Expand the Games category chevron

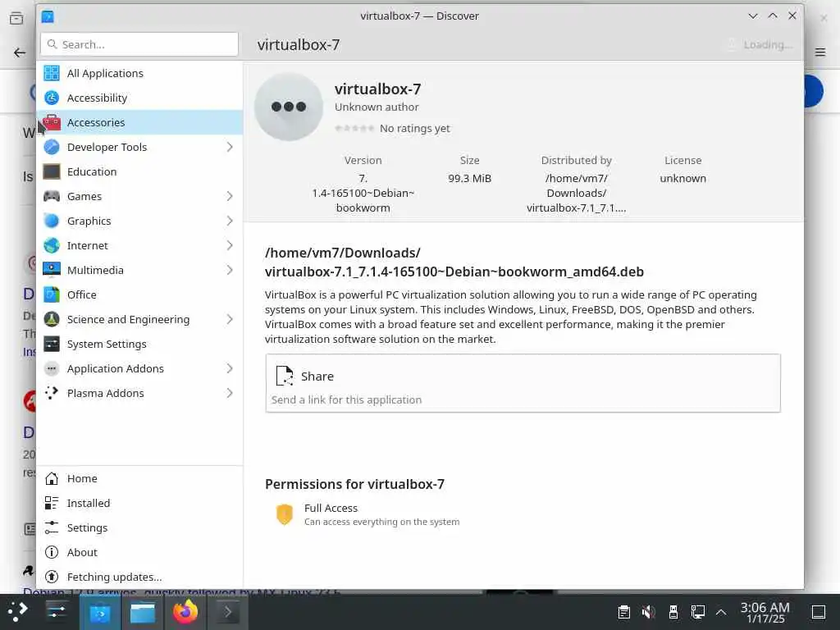[x=230, y=196]
